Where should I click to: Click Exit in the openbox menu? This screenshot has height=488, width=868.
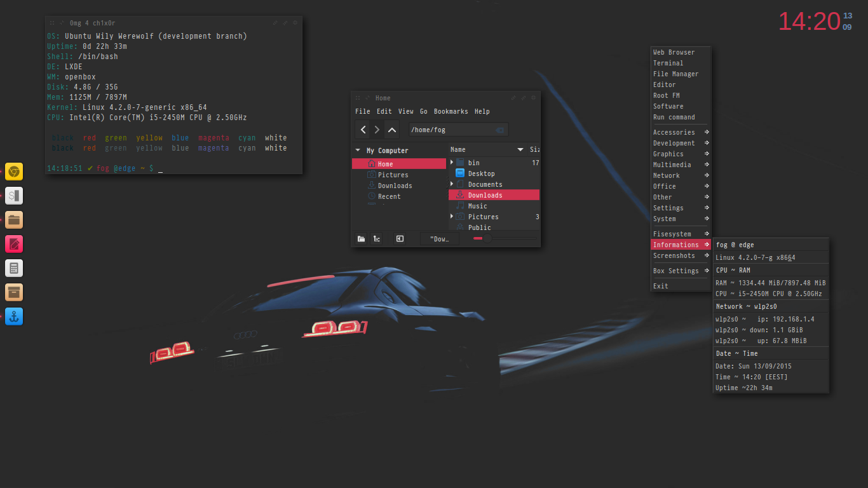(x=661, y=286)
